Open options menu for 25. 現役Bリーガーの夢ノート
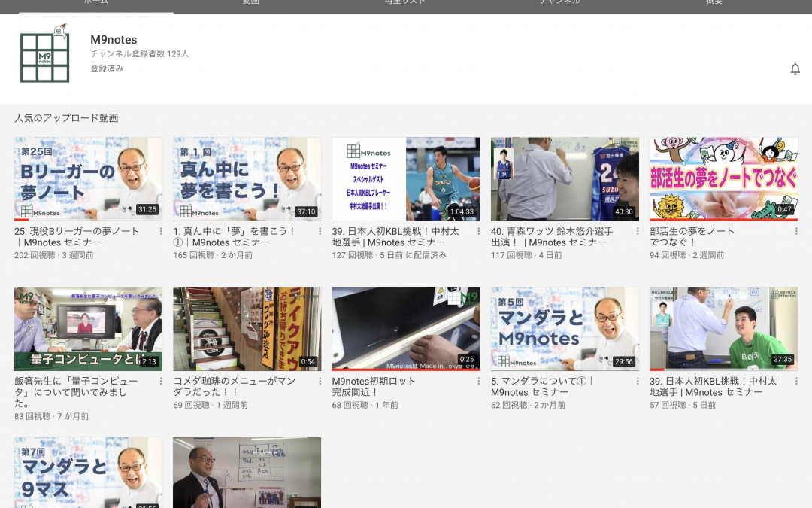This screenshot has width=812, height=508. (x=161, y=231)
